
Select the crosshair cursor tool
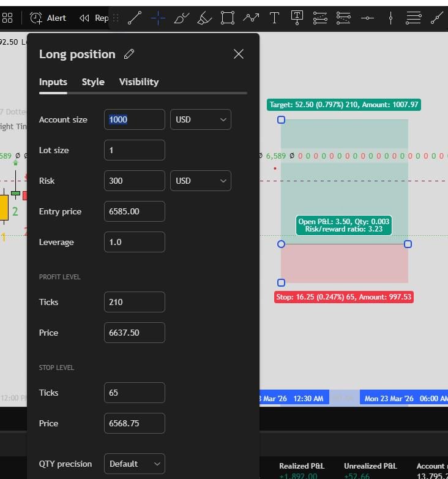158,18
